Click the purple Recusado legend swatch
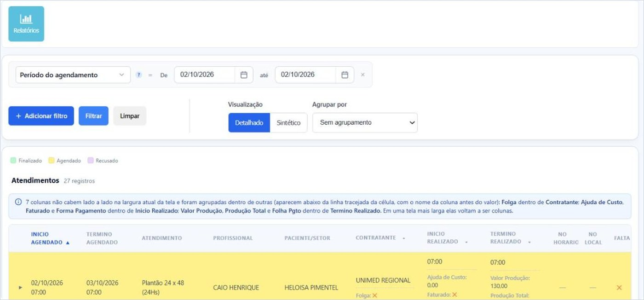This screenshot has height=300, width=644. coord(91,161)
